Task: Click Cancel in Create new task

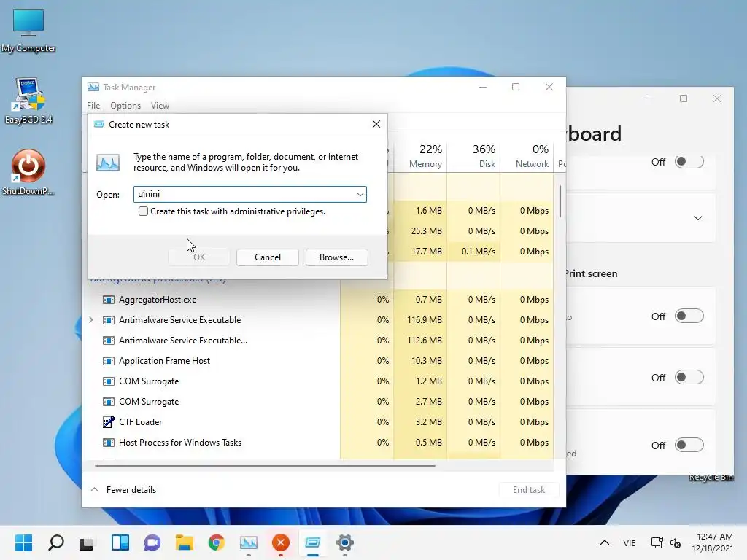Action: point(268,257)
